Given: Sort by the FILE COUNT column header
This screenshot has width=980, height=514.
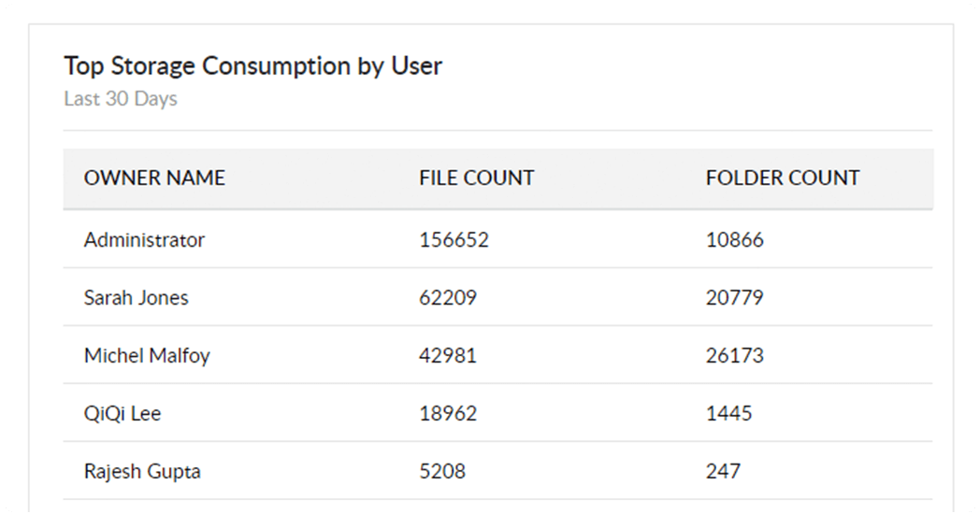Looking at the screenshot, I should [x=476, y=178].
